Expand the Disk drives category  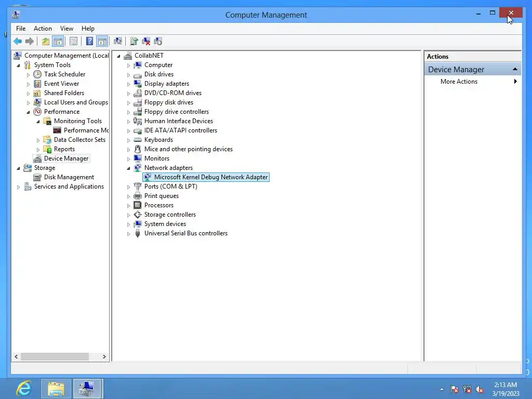(128, 75)
